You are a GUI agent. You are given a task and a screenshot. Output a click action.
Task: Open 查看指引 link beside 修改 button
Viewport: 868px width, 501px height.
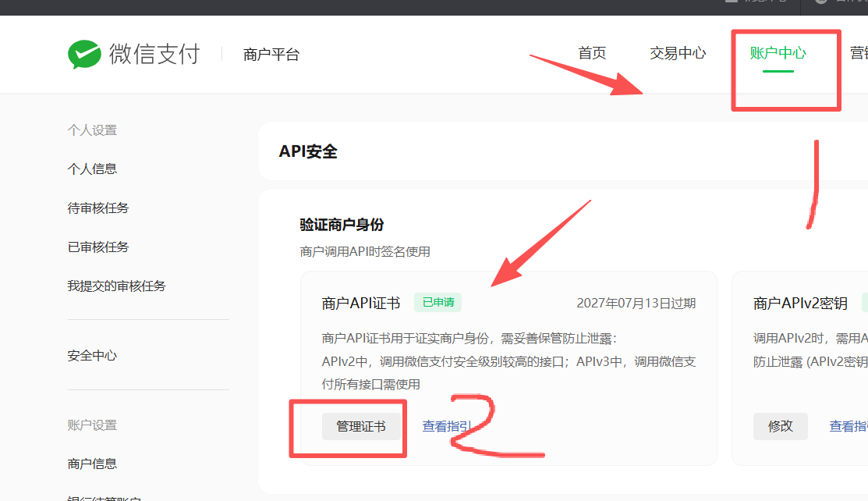(849, 426)
